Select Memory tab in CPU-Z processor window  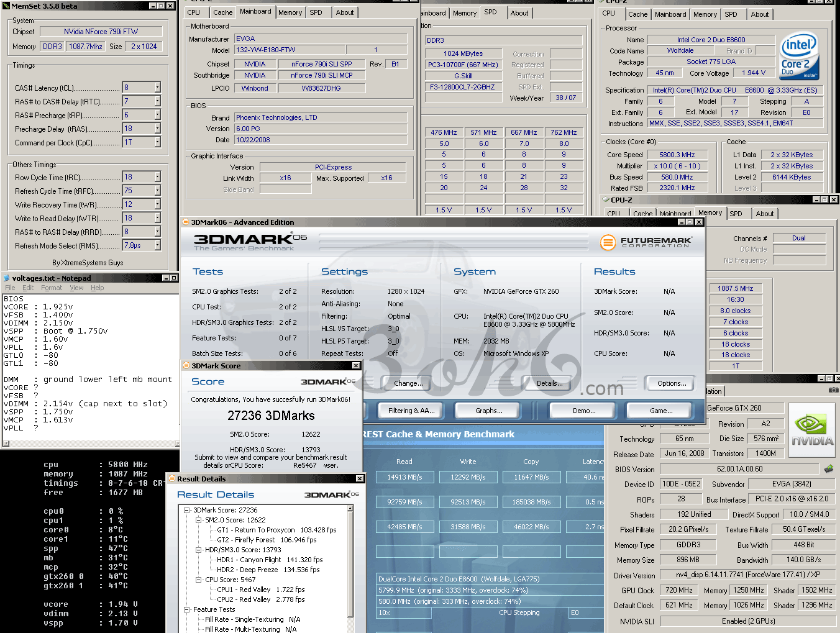click(705, 14)
